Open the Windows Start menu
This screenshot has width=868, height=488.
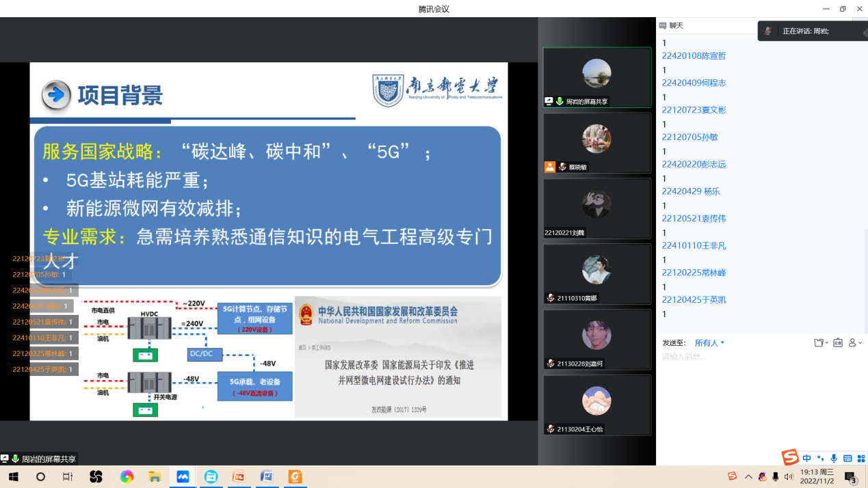coord(12,476)
